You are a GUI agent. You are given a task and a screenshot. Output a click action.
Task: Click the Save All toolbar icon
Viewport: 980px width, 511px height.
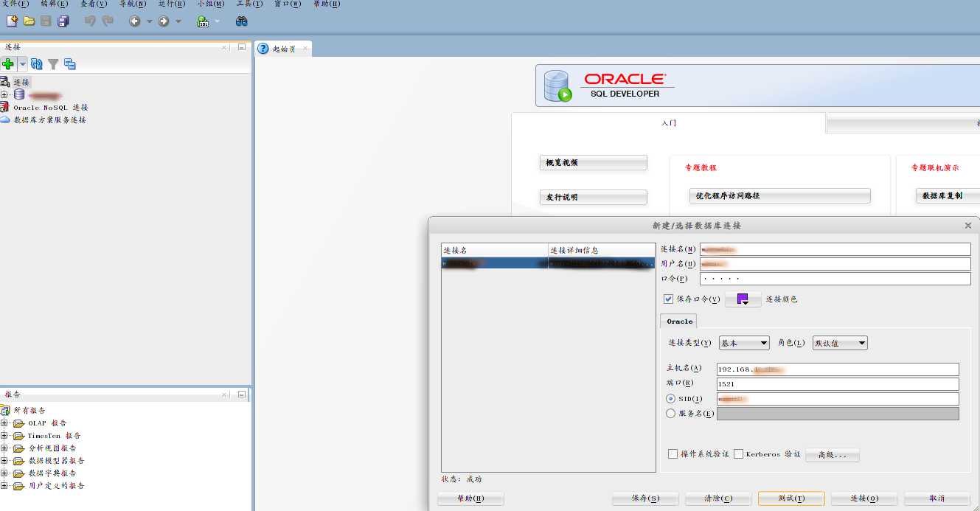pyautogui.click(x=63, y=21)
